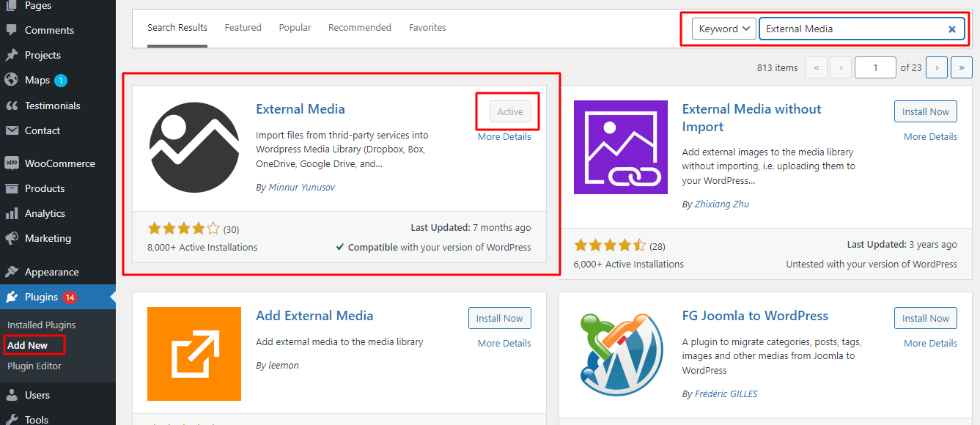Click the External Media without Import logo
980x425 pixels.
[621, 147]
